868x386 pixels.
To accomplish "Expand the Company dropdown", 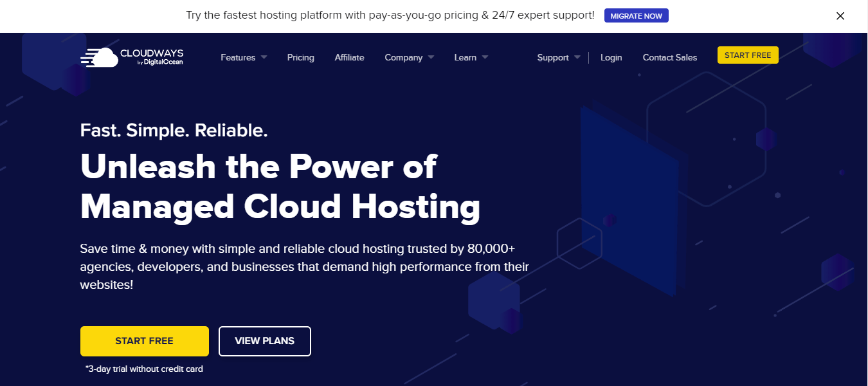I will coord(404,57).
